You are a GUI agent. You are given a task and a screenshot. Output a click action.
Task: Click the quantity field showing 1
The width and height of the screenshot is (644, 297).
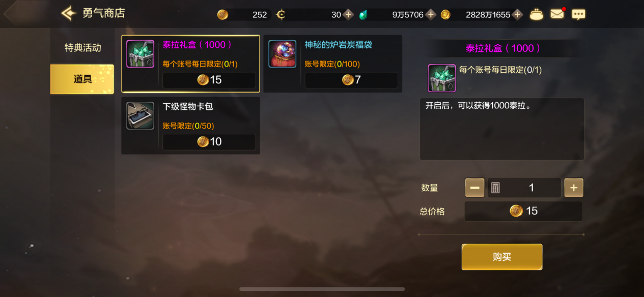[524, 188]
